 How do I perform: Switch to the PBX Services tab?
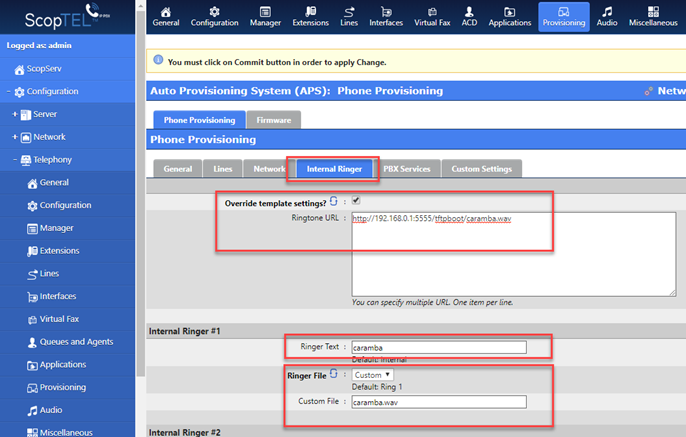coord(407,169)
